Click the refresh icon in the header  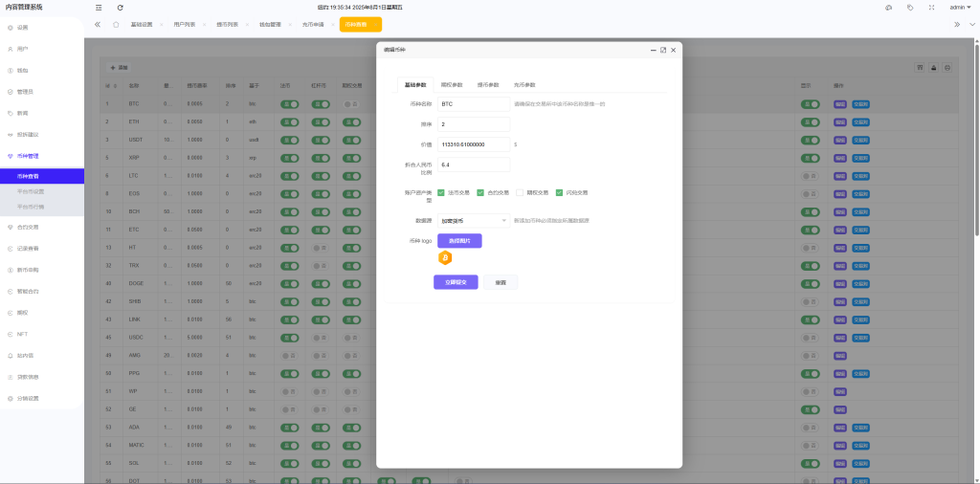click(x=120, y=7)
